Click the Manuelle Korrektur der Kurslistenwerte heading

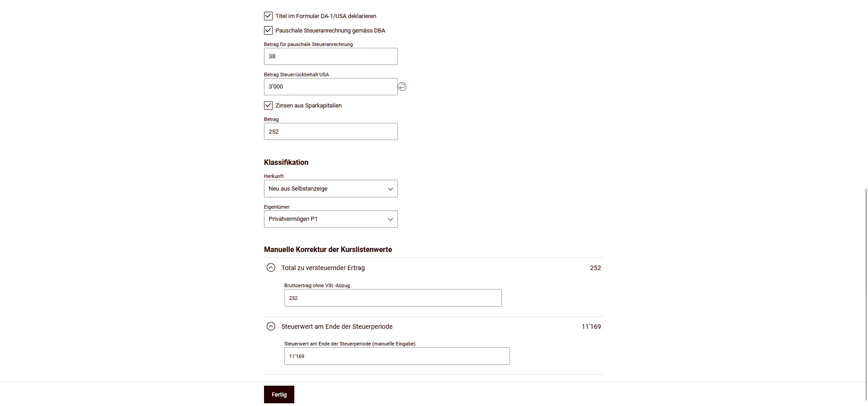(328, 249)
